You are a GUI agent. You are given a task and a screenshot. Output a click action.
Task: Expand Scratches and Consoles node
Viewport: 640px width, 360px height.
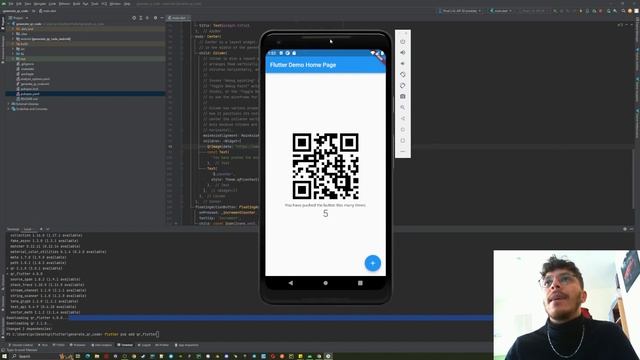tap(9, 109)
